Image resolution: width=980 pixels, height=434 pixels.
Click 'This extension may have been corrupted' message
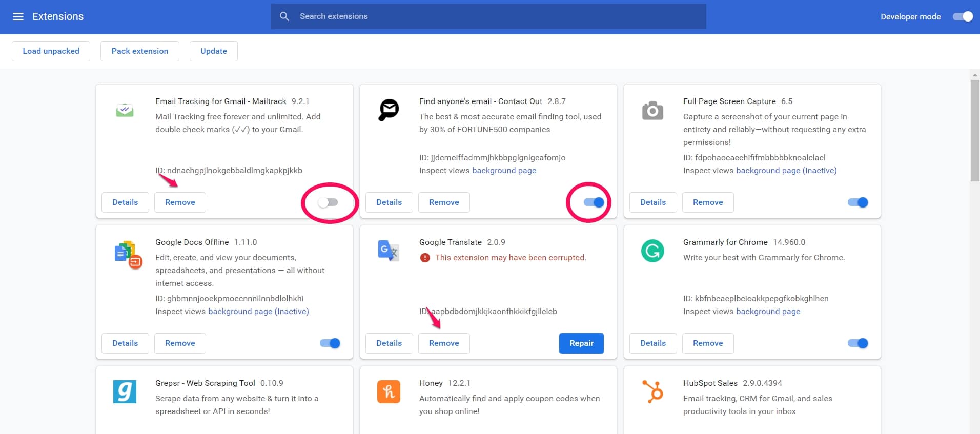pyautogui.click(x=511, y=258)
